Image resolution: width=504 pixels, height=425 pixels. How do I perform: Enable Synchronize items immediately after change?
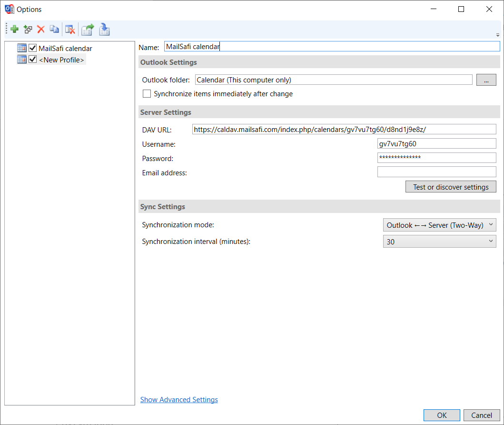[x=147, y=93]
